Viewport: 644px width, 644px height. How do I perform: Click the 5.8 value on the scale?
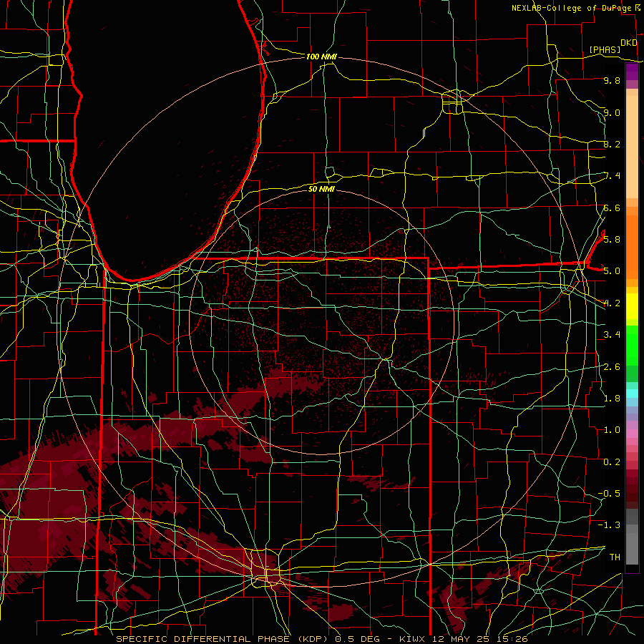[x=612, y=239]
